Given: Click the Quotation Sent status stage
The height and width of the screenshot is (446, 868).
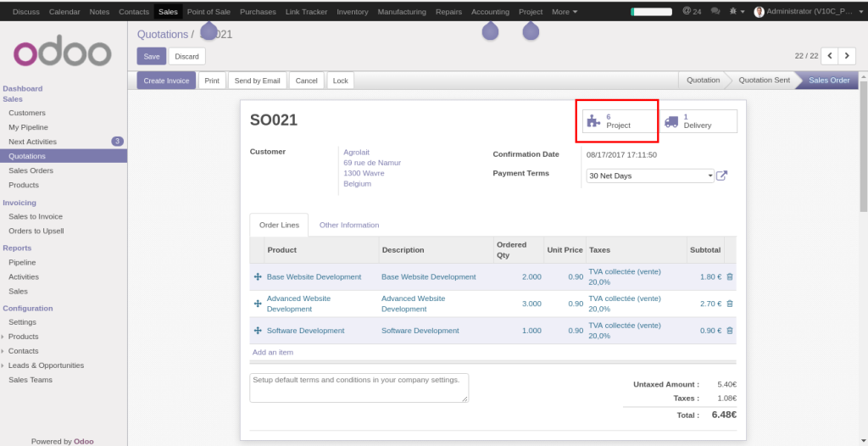Looking at the screenshot, I should pos(765,81).
